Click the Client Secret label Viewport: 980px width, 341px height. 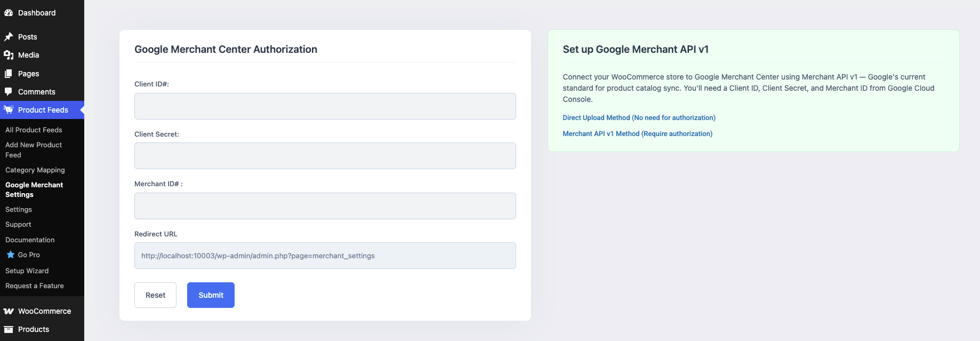pyautogui.click(x=157, y=134)
